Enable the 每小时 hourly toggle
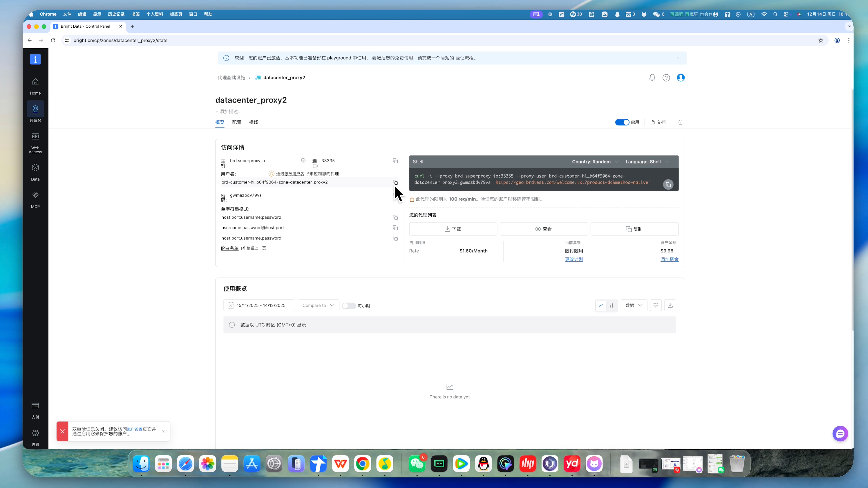Image resolution: width=868 pixels, height=488 pixels. 349,306
